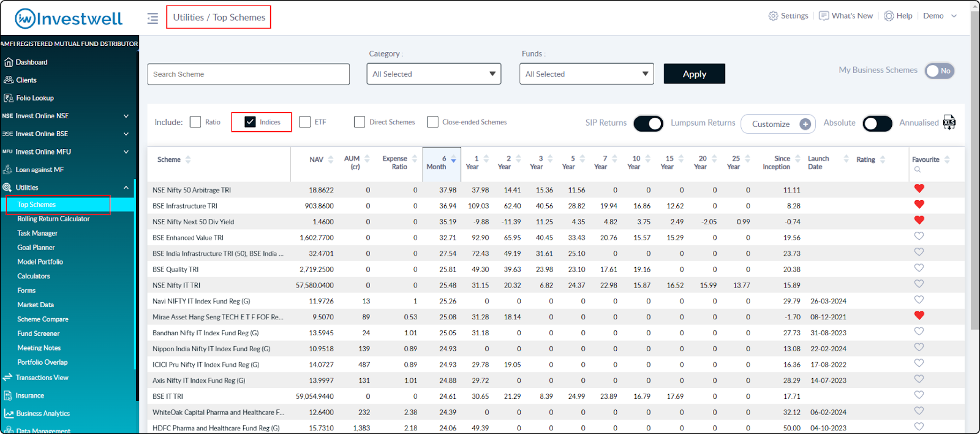Favourite Bandhan Nifty IT Index Fund heart
Viewport: 980px width, 434px height.
point(919,332)
